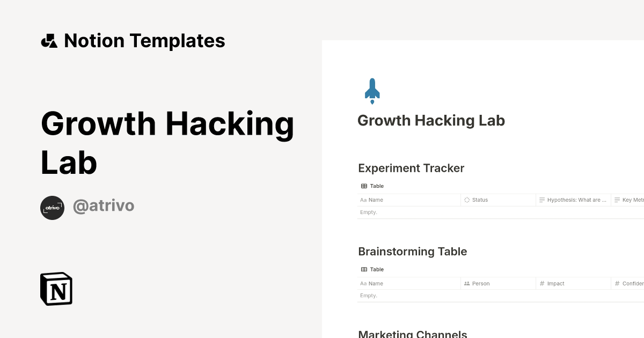Click the @atrivo username link
Screen dimensions: 644x338
coord(104,205)
